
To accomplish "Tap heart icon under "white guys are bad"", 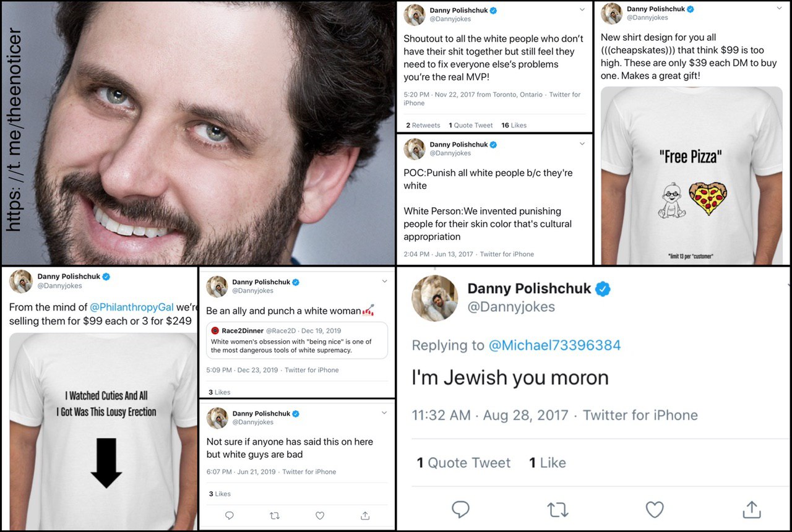I will tap(320, 515).
